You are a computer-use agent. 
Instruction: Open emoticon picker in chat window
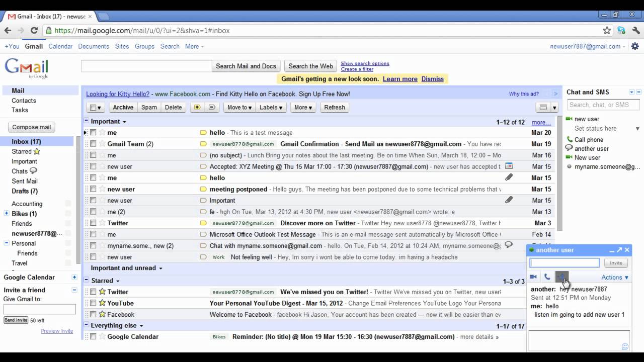(x=625, y=346)
